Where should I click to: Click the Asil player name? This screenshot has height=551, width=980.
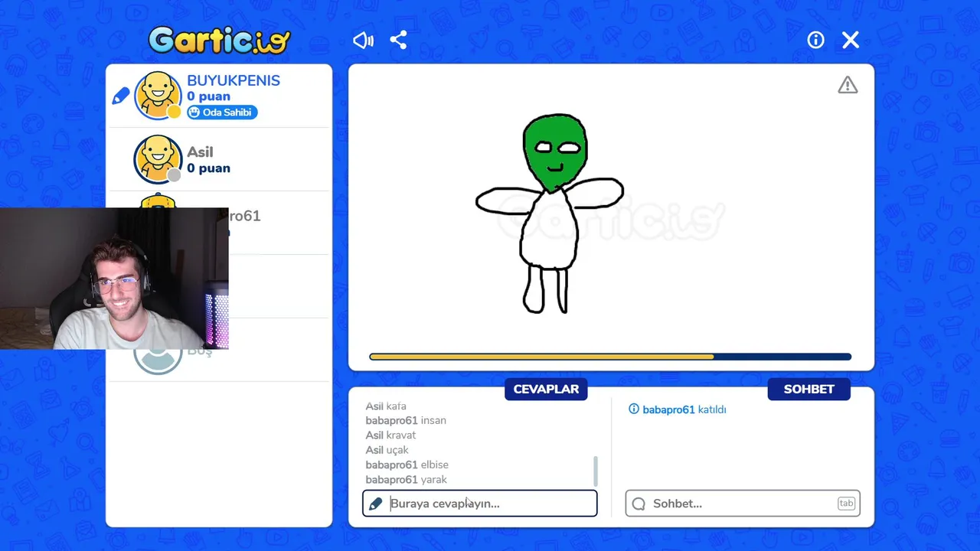pyautogui.click(x=201, y=152)
